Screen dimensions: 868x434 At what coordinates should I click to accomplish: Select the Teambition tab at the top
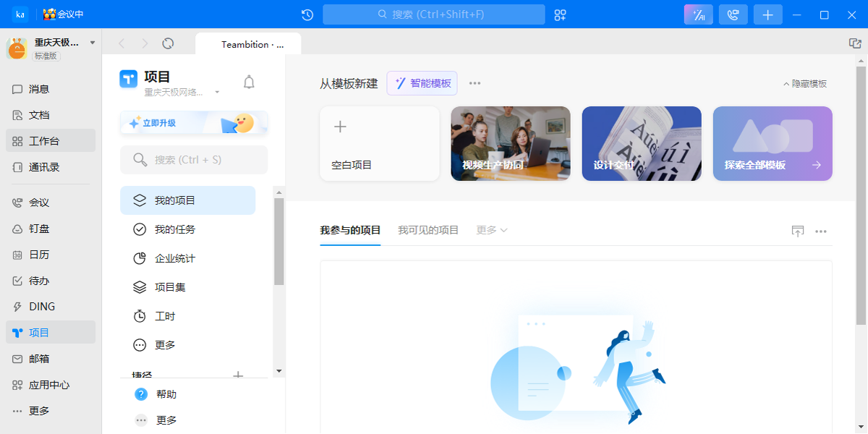click(x=248, y=43)
